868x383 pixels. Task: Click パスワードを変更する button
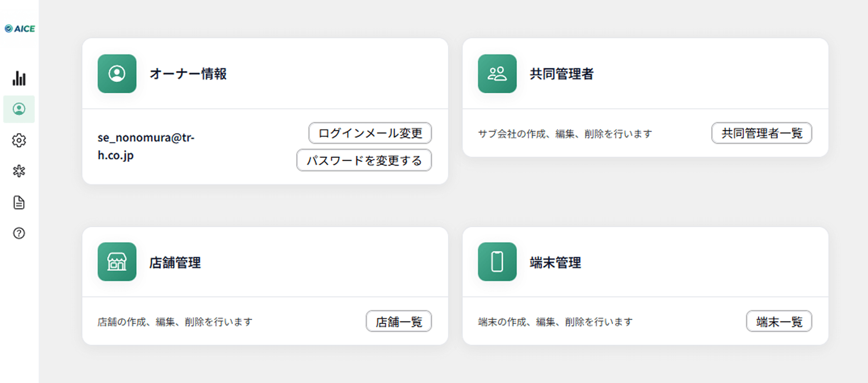pos(364,160)
